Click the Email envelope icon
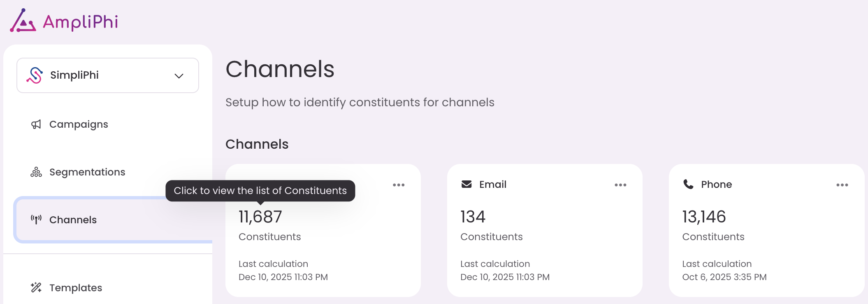The height and width of the screenshot is (304, 868). coord(466,184)
